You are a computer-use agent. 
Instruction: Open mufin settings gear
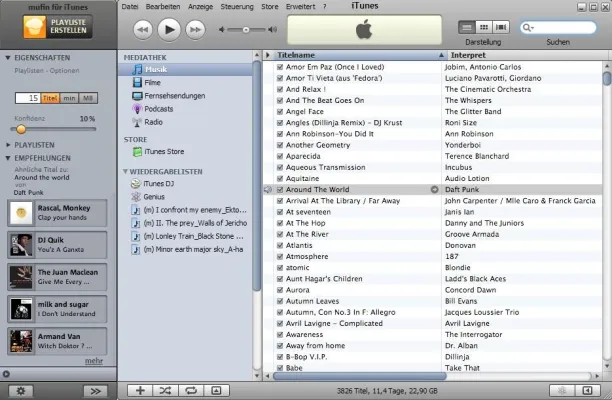[21, 391]
